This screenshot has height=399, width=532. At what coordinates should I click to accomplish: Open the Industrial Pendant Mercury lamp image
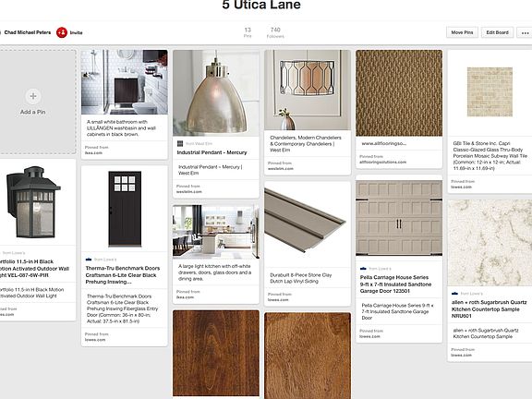click(216, 93)
